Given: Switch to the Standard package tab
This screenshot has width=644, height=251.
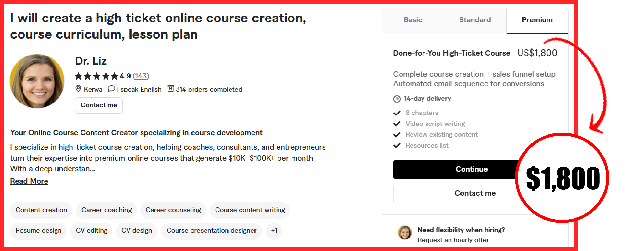Looking at the screenshot, I should pyautogui.click(x=475, y=20).
